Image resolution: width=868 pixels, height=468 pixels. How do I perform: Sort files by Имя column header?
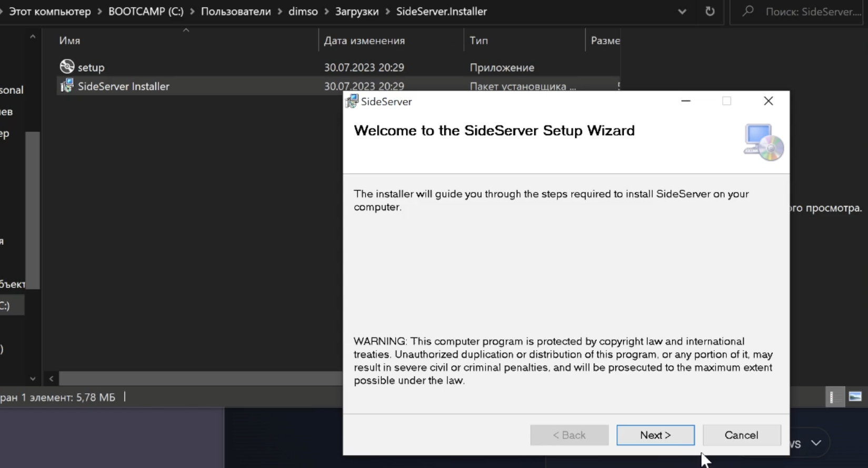click(69, 41)
